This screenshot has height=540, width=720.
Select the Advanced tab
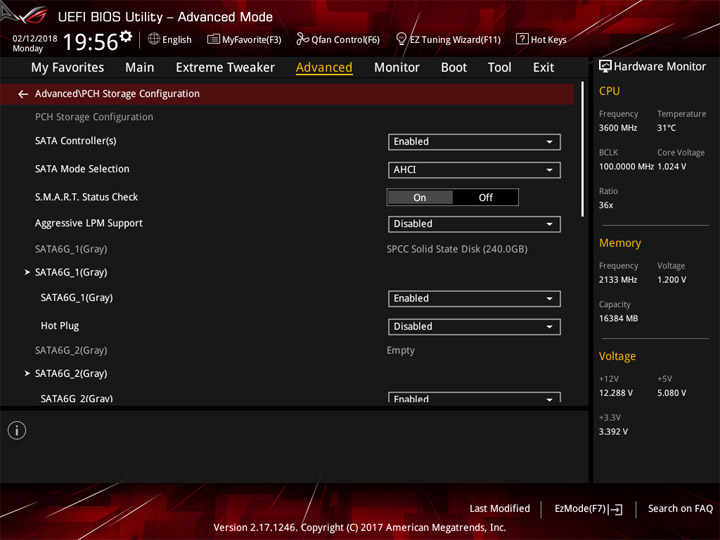pos(324,68)
